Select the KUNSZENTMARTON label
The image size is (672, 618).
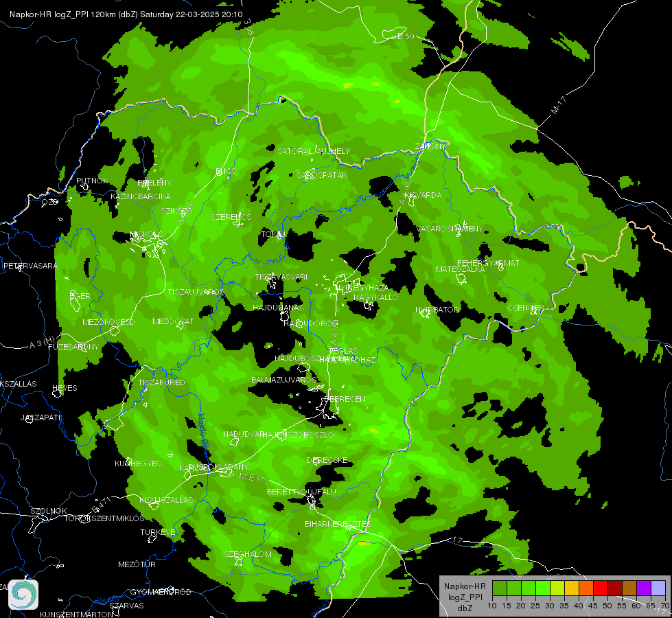(77, 614)
